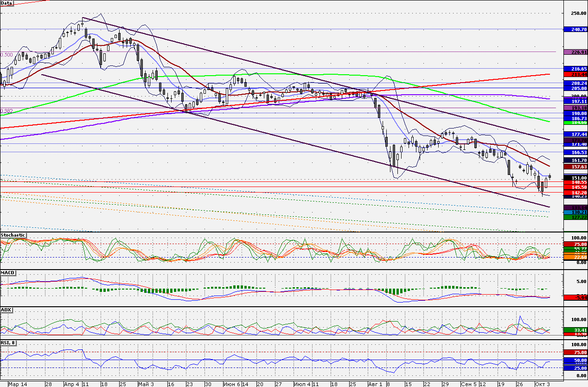The width and height of the screenshot is (588, 387).
Task: Select the Май 3 date axis label
Action: (147, 384)
